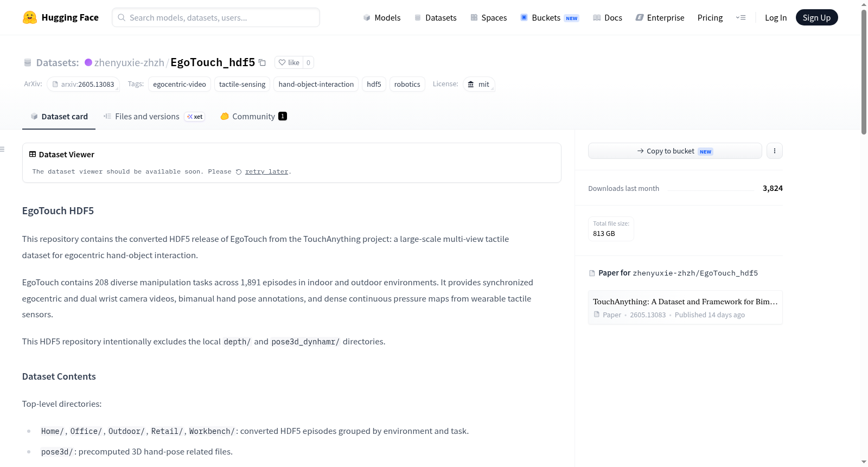The width and height of the screenshot is (868, 467).
Task: Click the Retail/ directory code text
Action: pyautogui.click(x=167, y=431)
